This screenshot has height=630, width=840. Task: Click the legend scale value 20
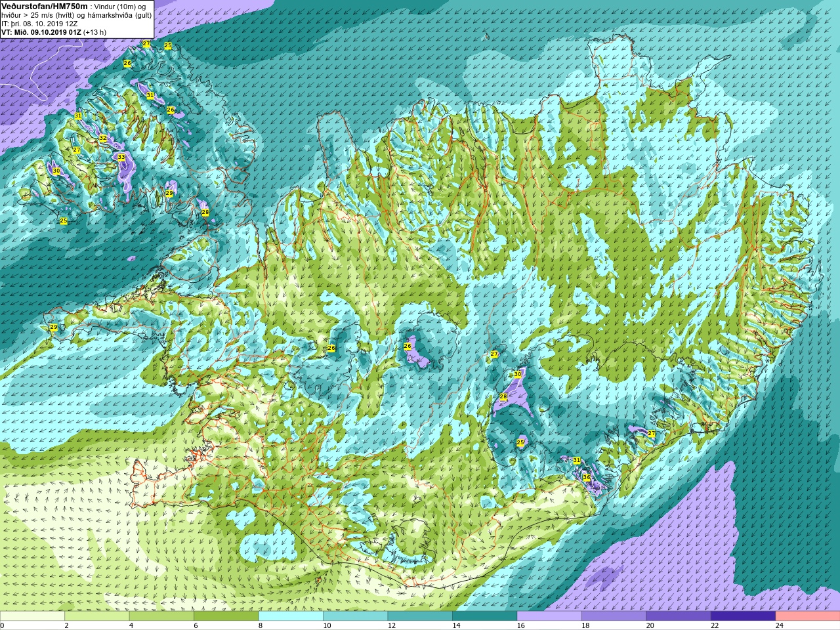pyautogui.click(x=650, y=625)
